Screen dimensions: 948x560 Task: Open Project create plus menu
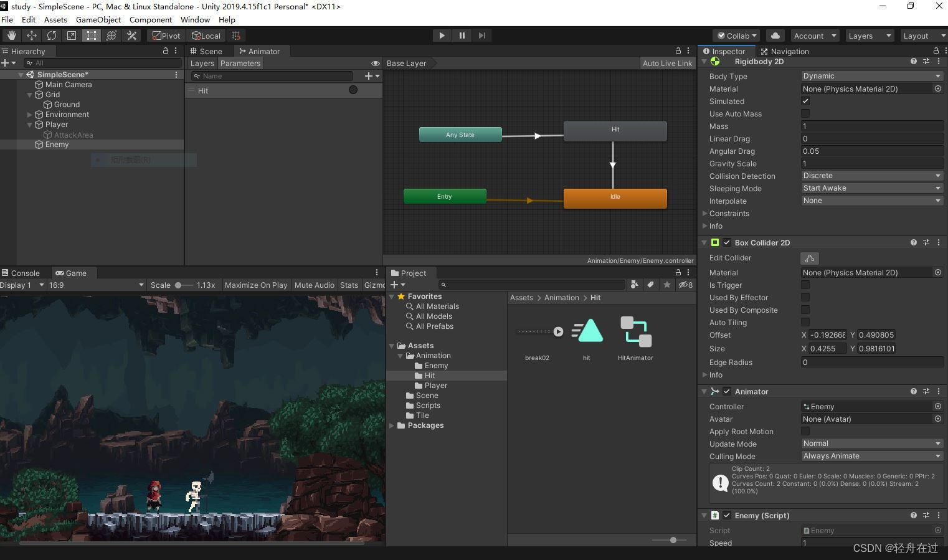[x=397, y=285]
